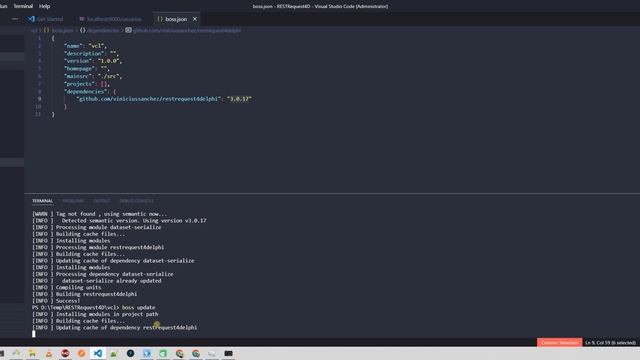Close the boss.json tab

click(195, 19)
